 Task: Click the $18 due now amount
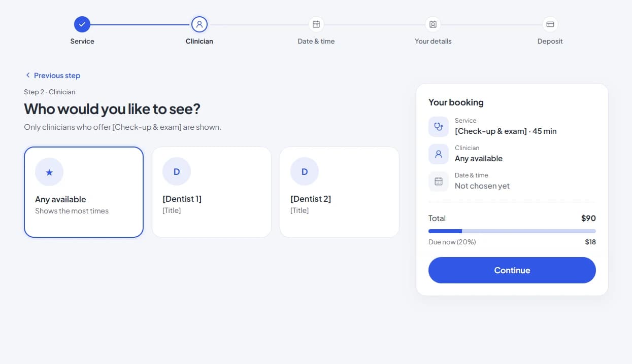pyautogui.click(x=590, y=242)
